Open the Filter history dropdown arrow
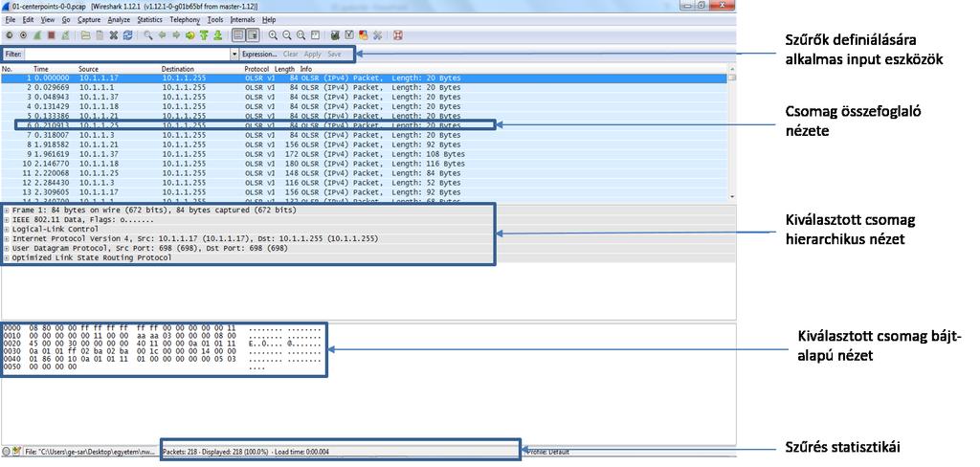The image size is (980, 467). point(235,55)
